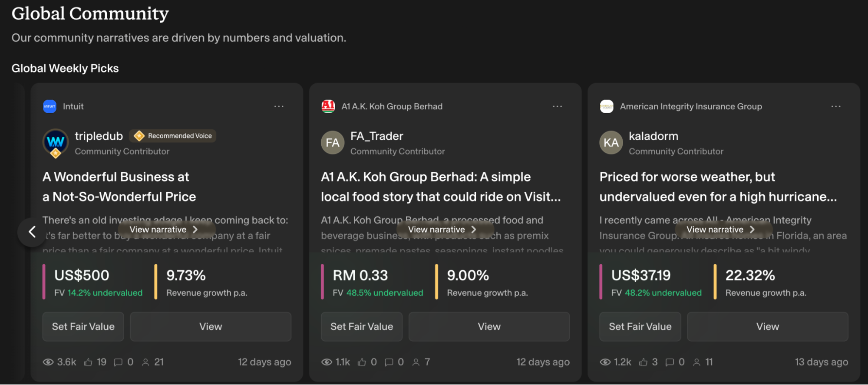
Task: Click tripledub's profile avatar
Action: pos(56,142)
